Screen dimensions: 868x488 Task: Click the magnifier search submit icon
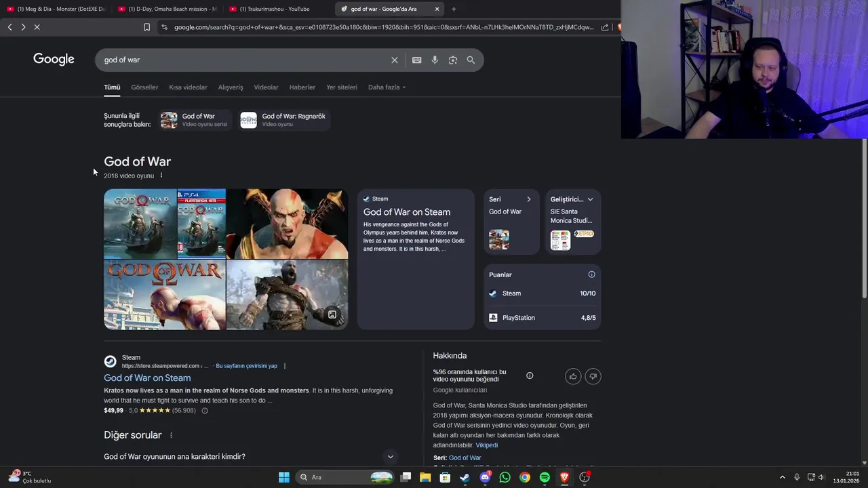point(471,60)
